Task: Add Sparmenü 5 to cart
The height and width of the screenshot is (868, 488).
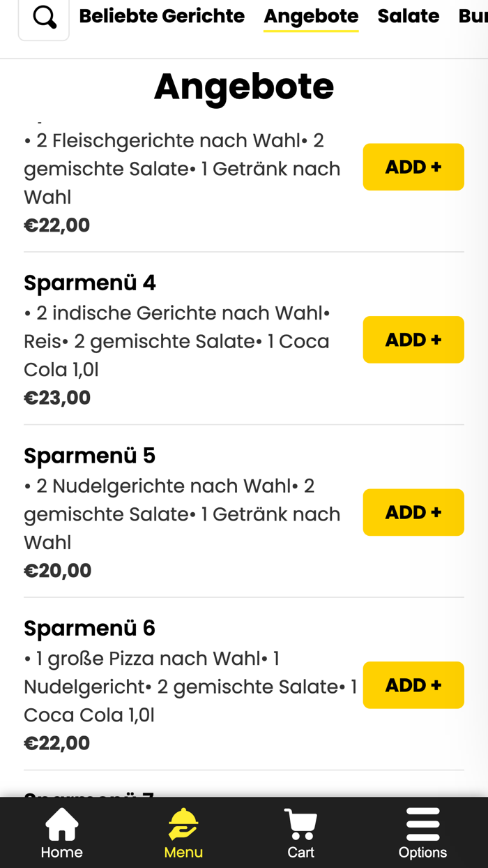Action: [x=413, y=512]
